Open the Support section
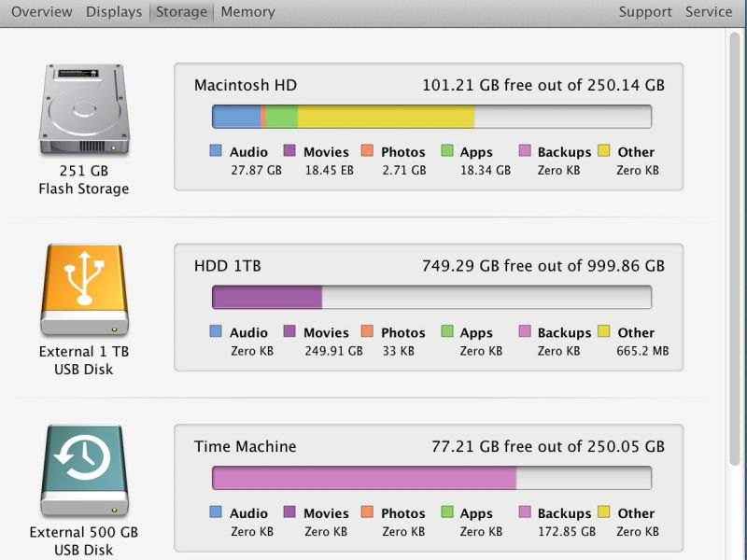The image size is (747, 560). tap(645, 11)
